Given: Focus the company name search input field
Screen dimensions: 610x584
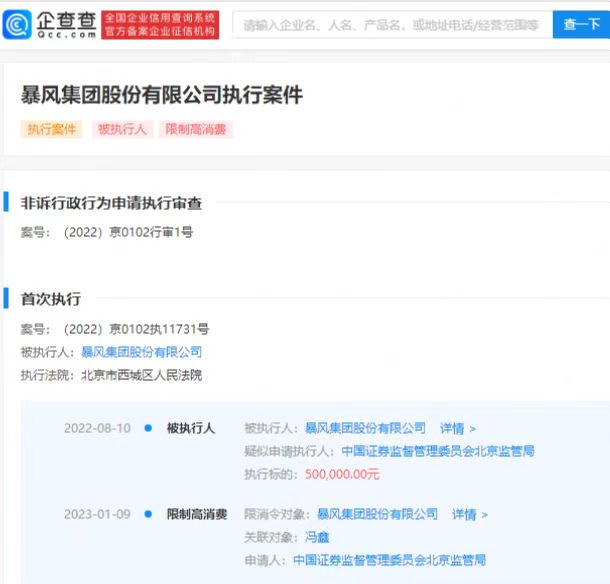Looking at the screenshot, I should [392, 25].
